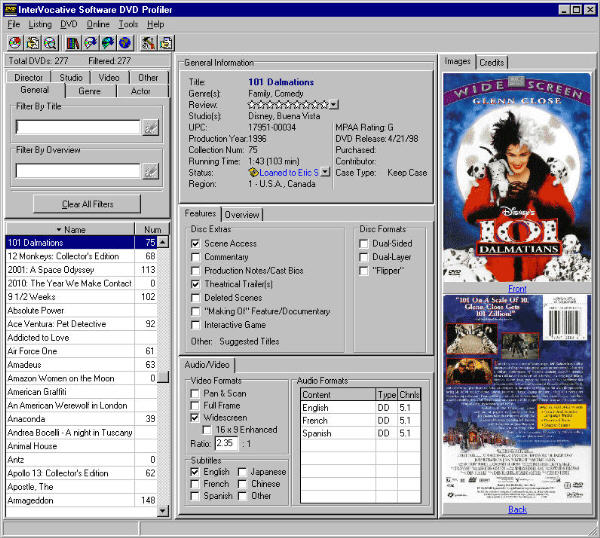Open the Status dropdown arrow

[x=325, y=172]
